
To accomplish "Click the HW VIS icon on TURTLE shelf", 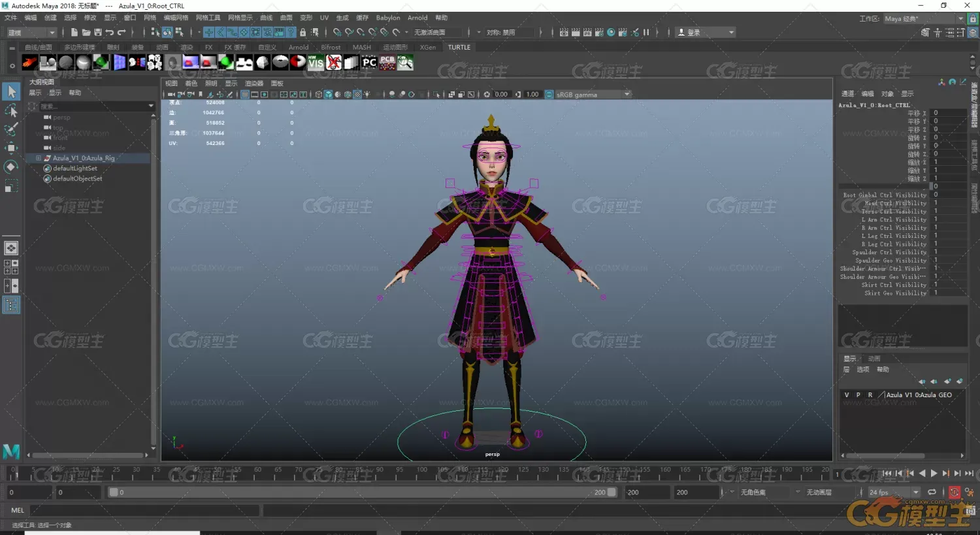I will (x=316, y=62).
